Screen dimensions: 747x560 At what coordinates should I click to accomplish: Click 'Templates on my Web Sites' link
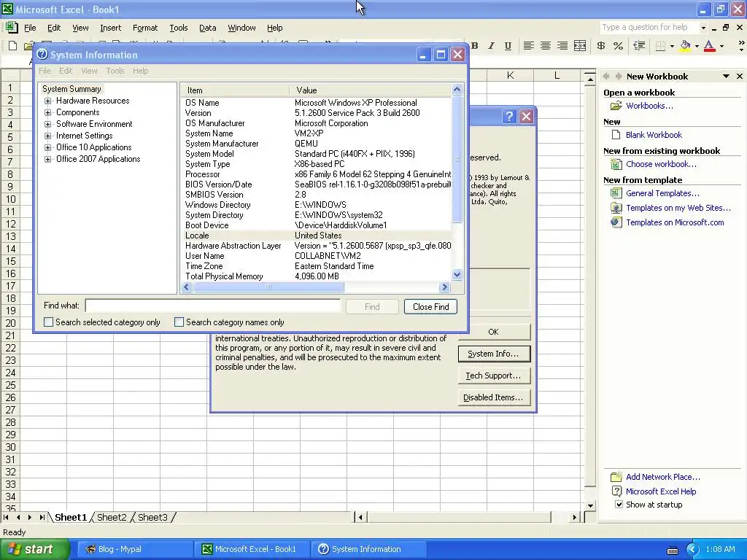[x=678, y=208]
